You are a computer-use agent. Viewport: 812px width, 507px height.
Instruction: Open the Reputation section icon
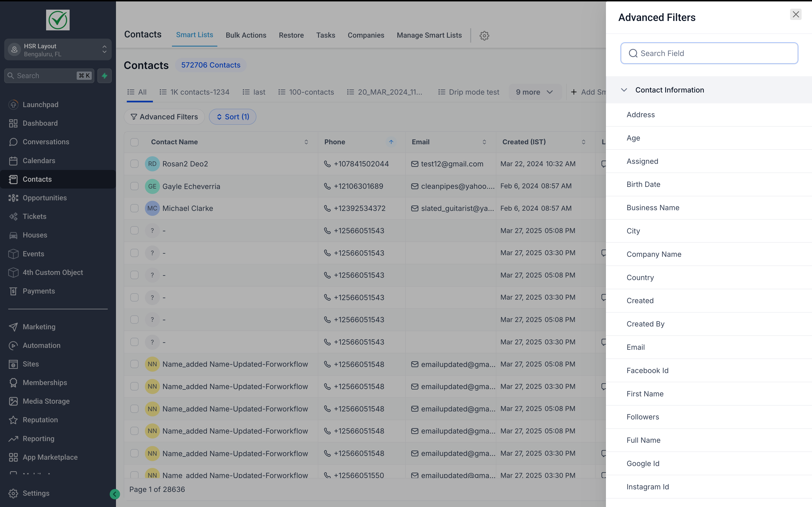click(13, 419)
